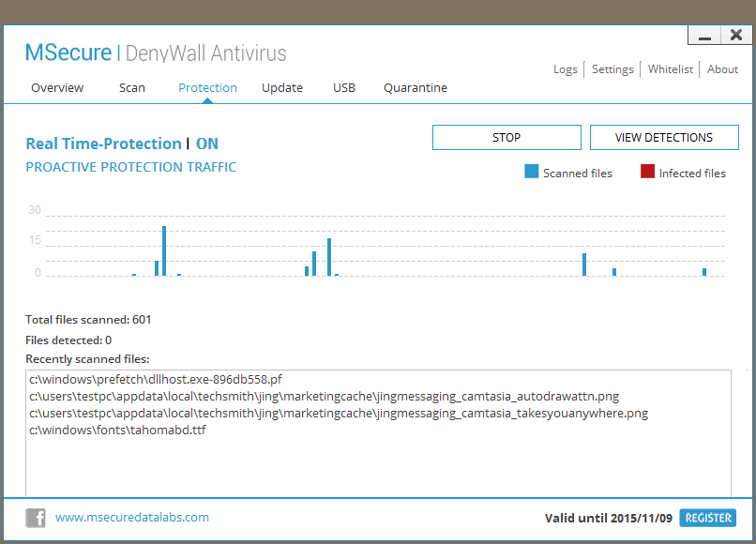Switch to the Quarantine tab
This screenshot has height=544, width=756.
pyautogui.click(x=416, y=88)
